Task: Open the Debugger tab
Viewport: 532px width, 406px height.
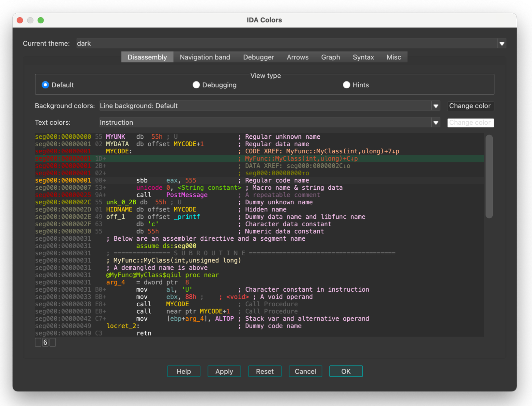Action: (259, 57)
